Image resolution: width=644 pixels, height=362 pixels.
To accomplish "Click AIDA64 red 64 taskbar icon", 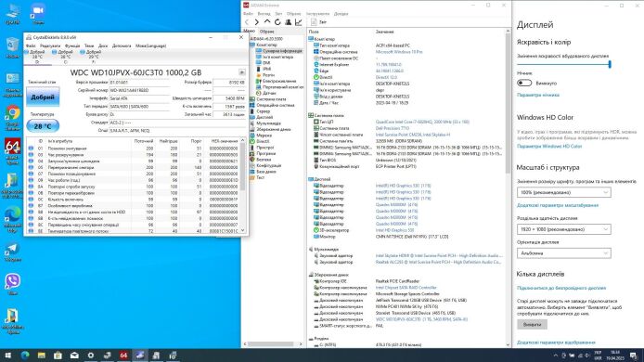I will [x=123, y=356].
